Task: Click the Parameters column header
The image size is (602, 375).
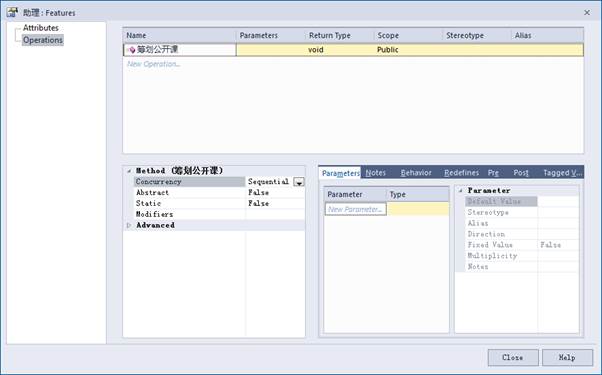Action: click(x=271, y=35)
